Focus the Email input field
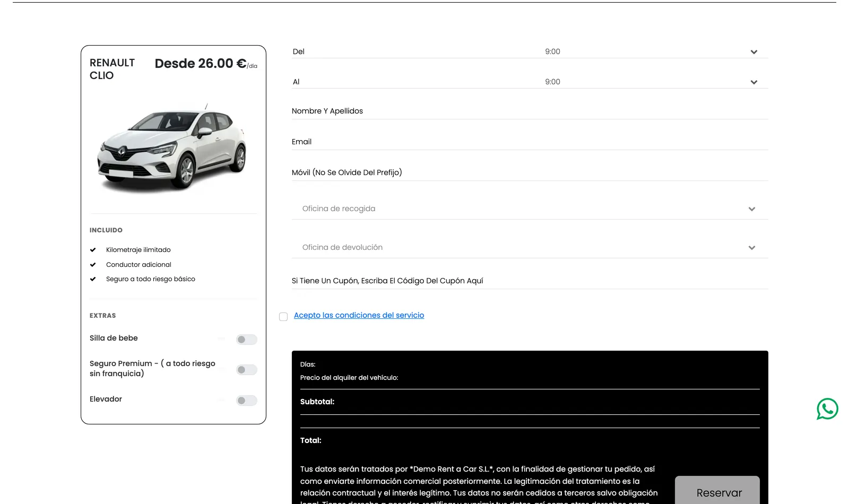This screenshot has height=504, width=849. click(530, 142)
